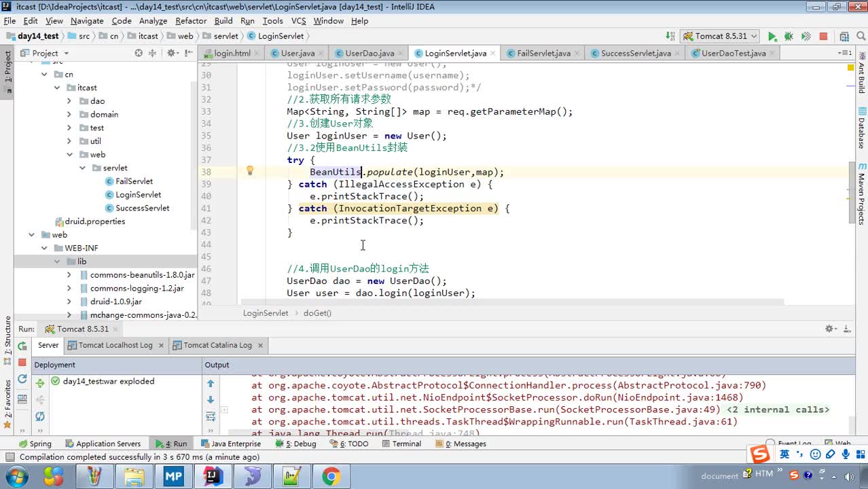Rerun Tomcat icon in Run panel
Viewport: 868px width, 489px height.
[22, 346]
